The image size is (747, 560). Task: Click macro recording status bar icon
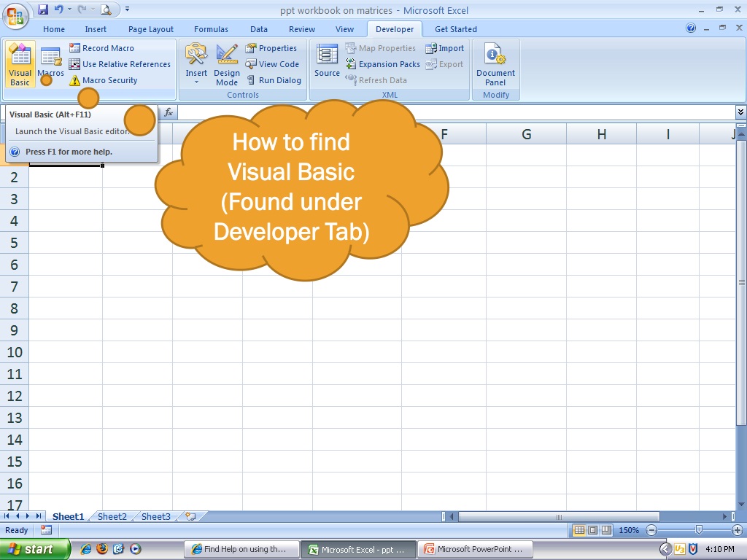click(46, 530)
